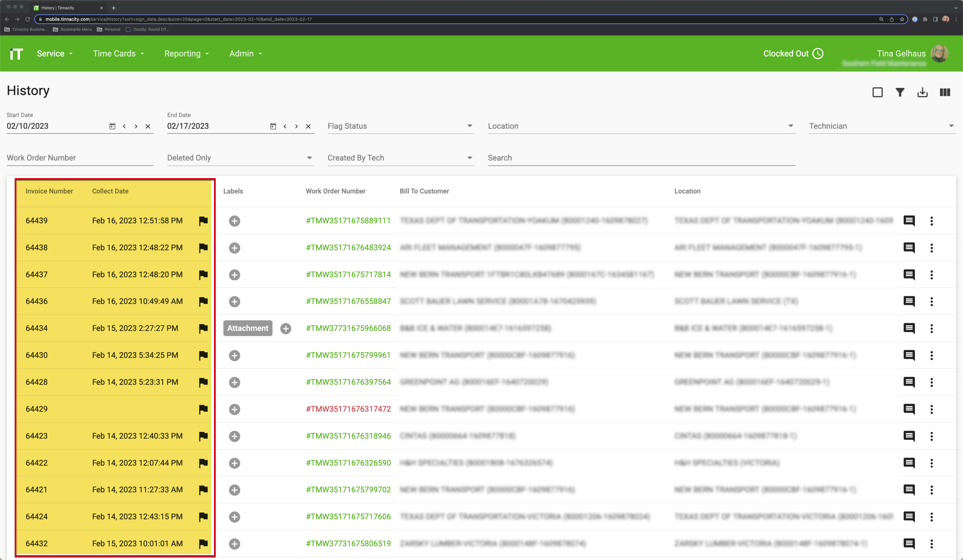Open Tina Gelhaus profile avatar

tap(939, 54)
